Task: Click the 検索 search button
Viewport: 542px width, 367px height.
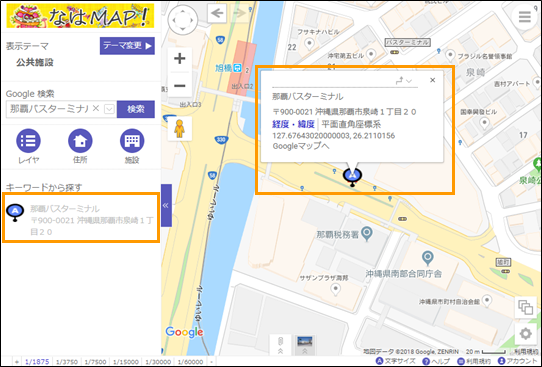Action: pyautogui.click(x=136, y=109)
